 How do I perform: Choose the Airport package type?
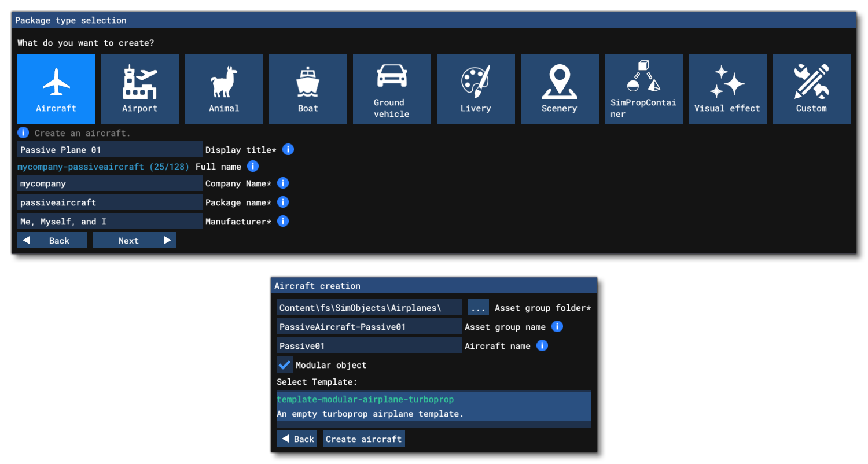pos(140,89)
